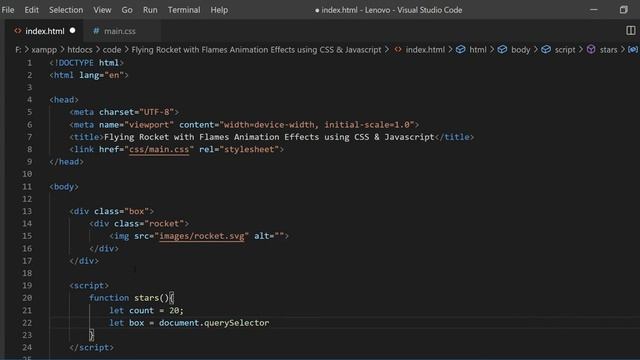Open the images/rocket.svg link on line 15

(202, 236)
